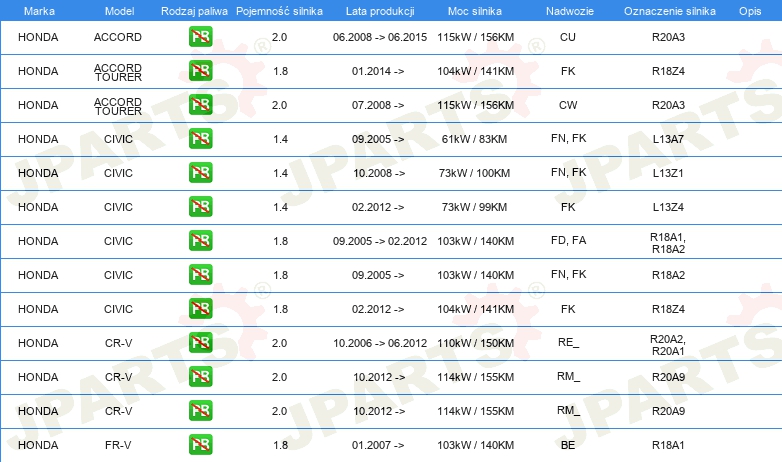The width and height of the screenshot is (782, 462).
Task: Select the date cell '10.2008 ->'
Action: (379, 173)
